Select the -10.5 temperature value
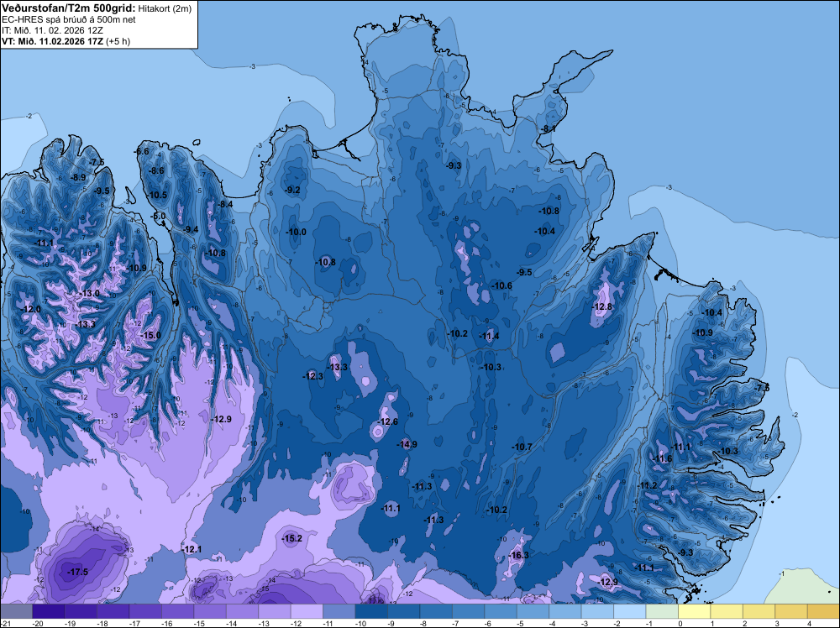 click(x=157, y=195)
